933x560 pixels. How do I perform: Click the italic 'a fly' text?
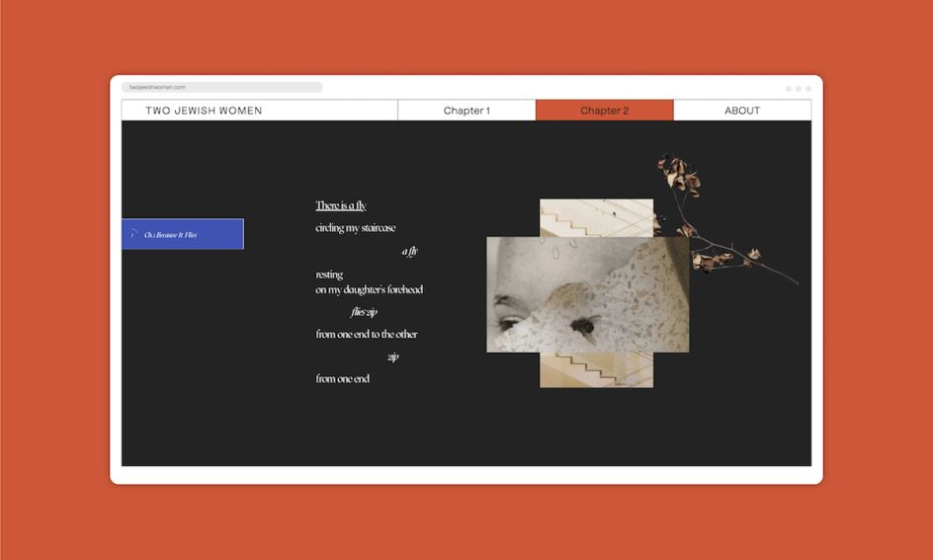(x=409, y=251)
